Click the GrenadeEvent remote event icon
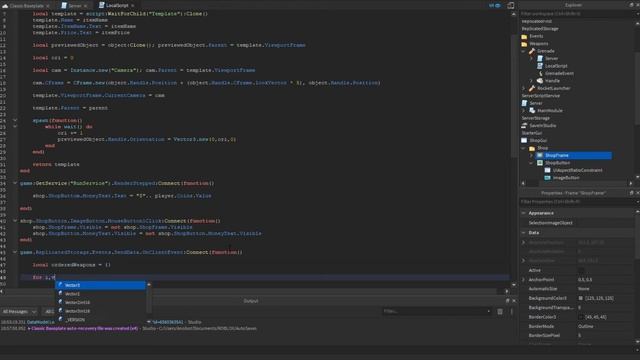The height and width of the screenshot is (360, 640). pos(540,73)
